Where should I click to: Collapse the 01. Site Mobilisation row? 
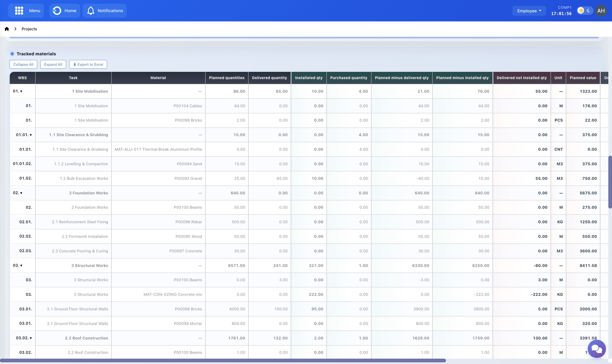pos(21,91)
